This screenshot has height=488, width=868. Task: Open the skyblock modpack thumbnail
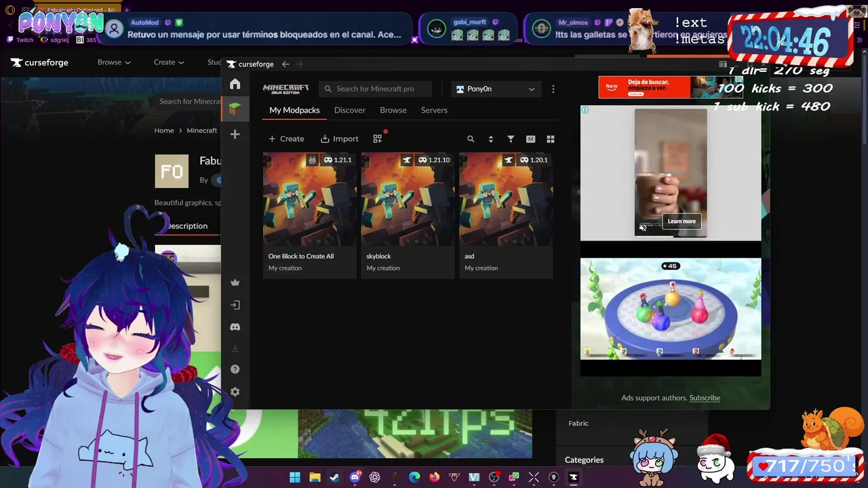tap(408, 199)
